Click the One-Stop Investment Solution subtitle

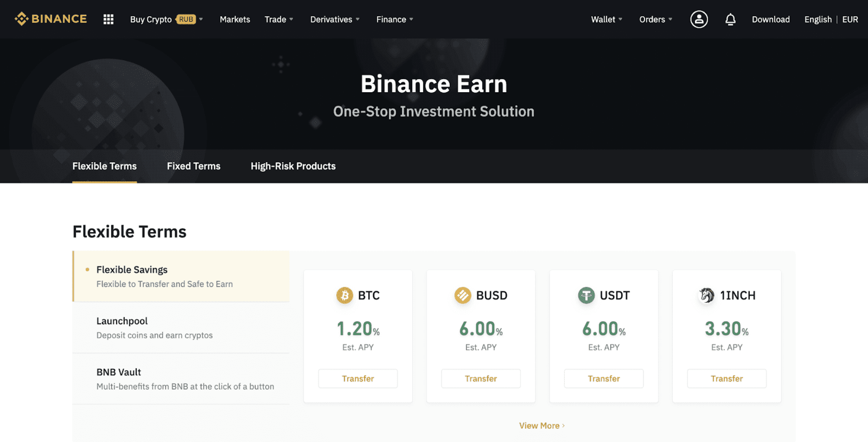tap(434, 111)
